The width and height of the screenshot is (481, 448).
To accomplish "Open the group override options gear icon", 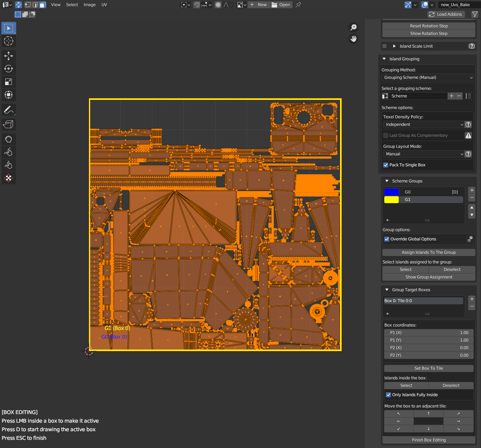I will coord(470,239).
